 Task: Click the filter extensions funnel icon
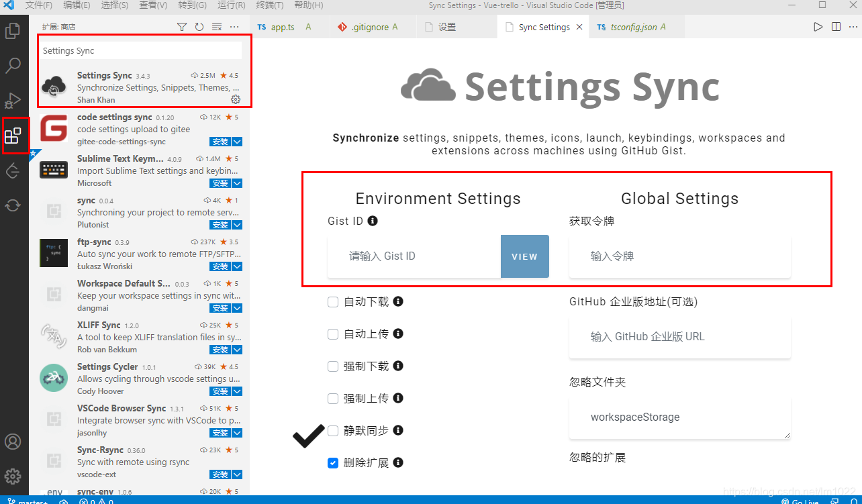pyautogui.click(x=182, y=27)
